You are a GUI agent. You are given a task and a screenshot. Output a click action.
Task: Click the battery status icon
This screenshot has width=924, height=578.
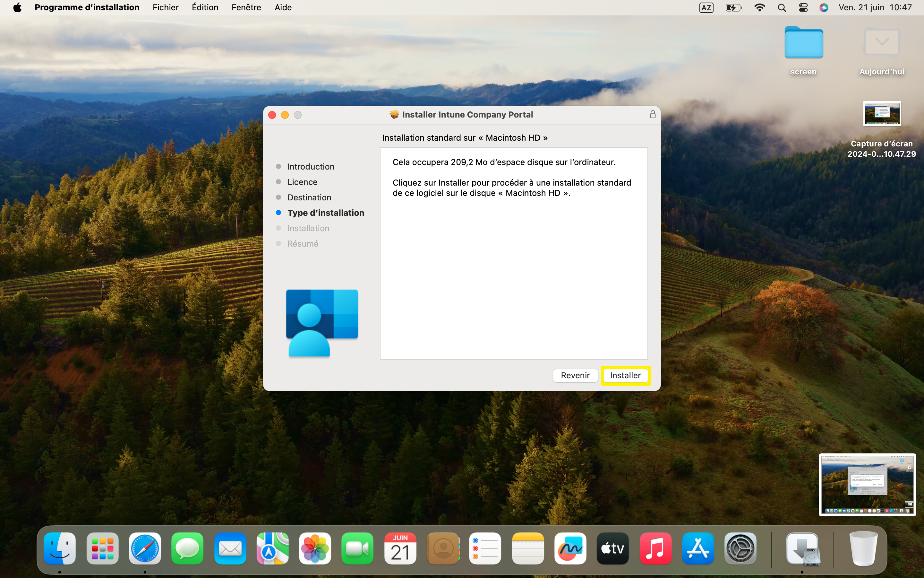tap(733, 8)
